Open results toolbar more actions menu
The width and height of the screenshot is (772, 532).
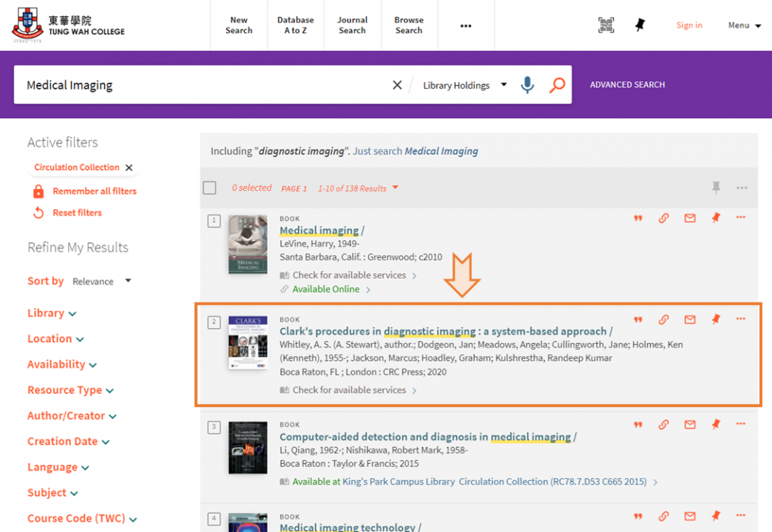click(x=742, y=188)
